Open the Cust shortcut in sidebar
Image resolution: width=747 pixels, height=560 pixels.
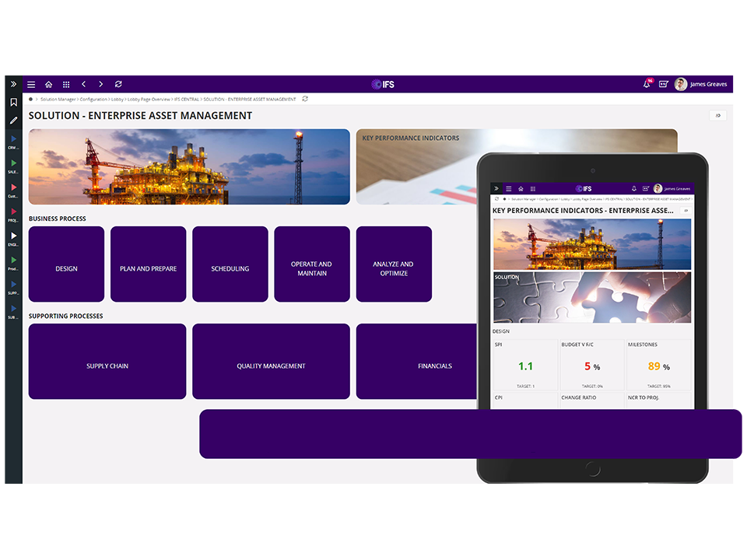(x=13, y=191)
